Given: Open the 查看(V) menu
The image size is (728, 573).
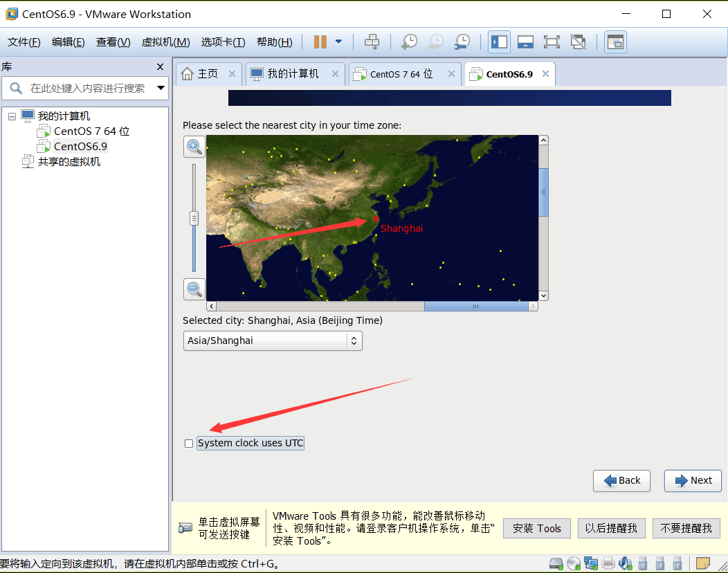Looking at the screenshot, I should pyautogui.click(x=113, y=42).
